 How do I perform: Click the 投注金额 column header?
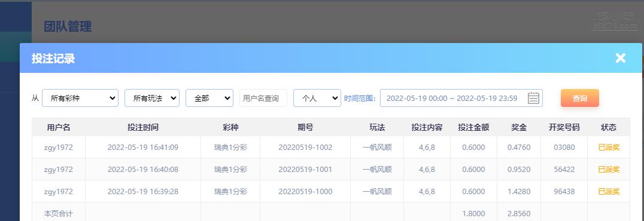click(x=473, y=127)
